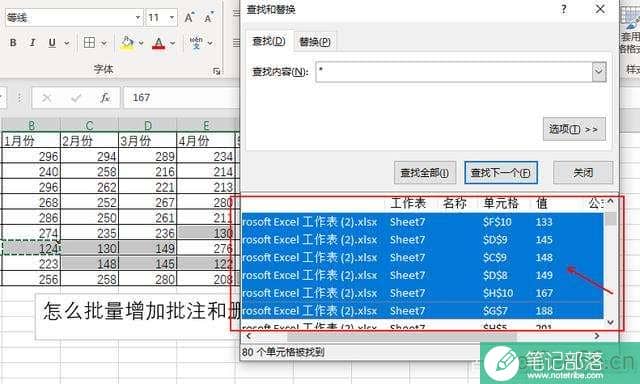The image size is (640, 384).
Task: Select result row $D$9 value 145
Action: point(422,240)
